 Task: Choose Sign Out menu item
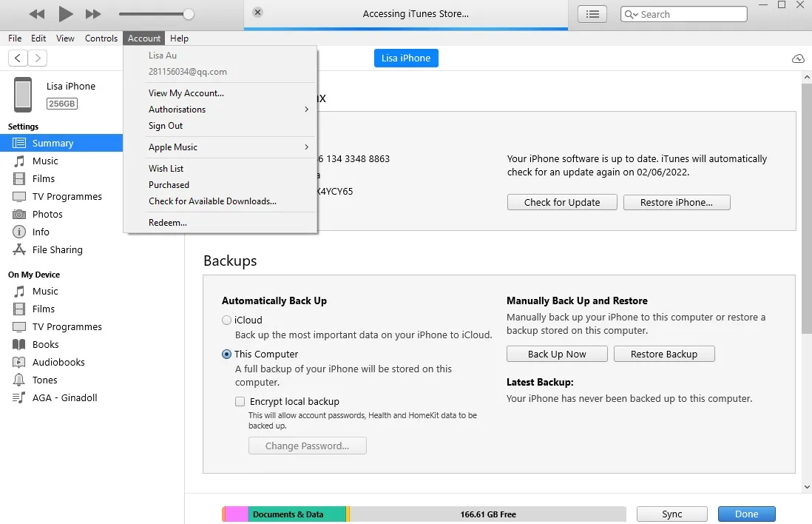point(220,126)
